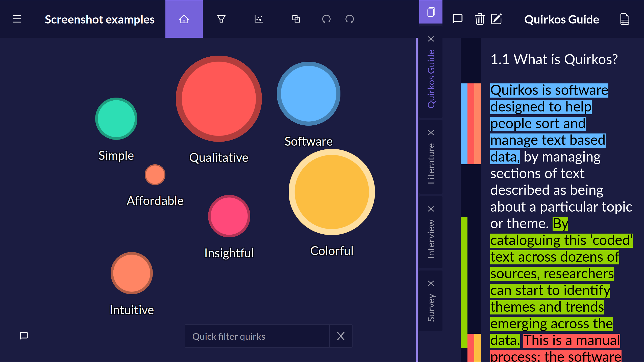Edit the source with the pencil icon
644x362 pixels.
[497, 19]
